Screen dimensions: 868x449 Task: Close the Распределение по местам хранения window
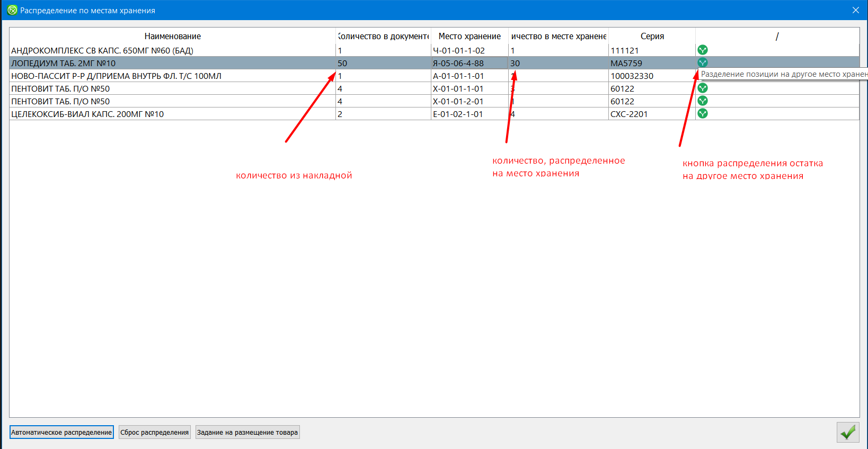855,11
